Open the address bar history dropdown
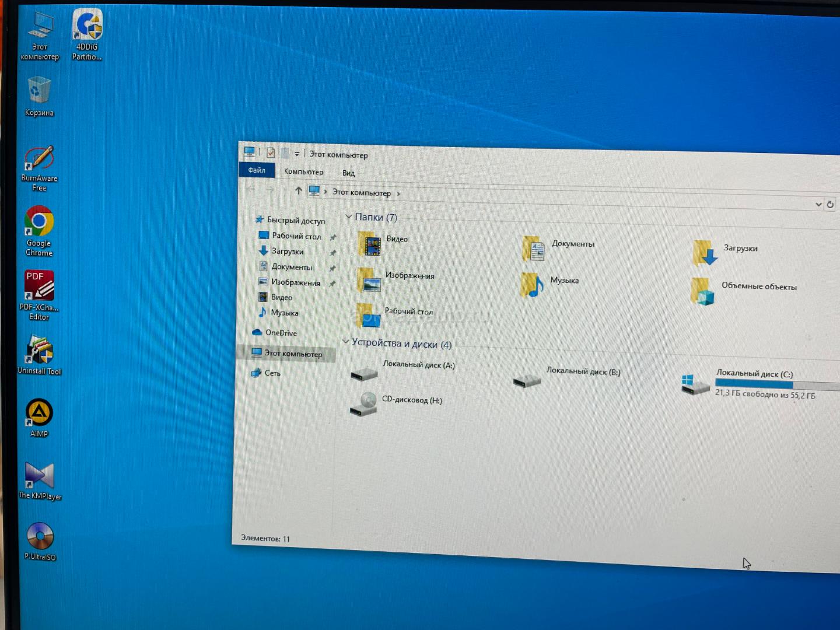This screenshot has width=840, height=630. coord(818,204)
